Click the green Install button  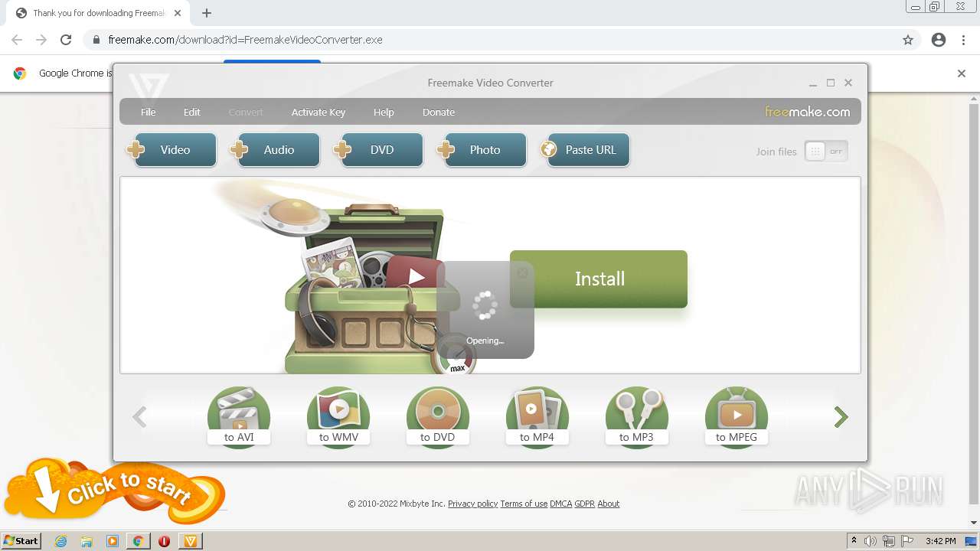click(x=599, y=279)
